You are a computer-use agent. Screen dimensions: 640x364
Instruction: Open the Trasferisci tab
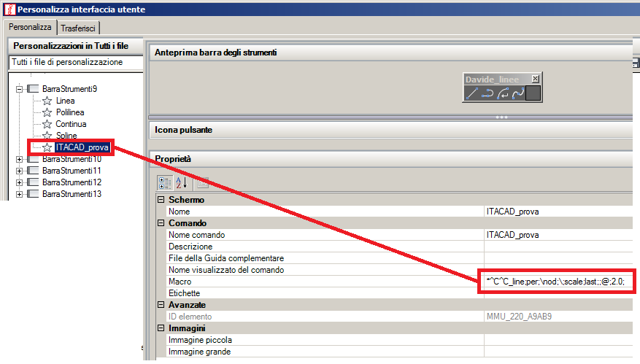78,28
